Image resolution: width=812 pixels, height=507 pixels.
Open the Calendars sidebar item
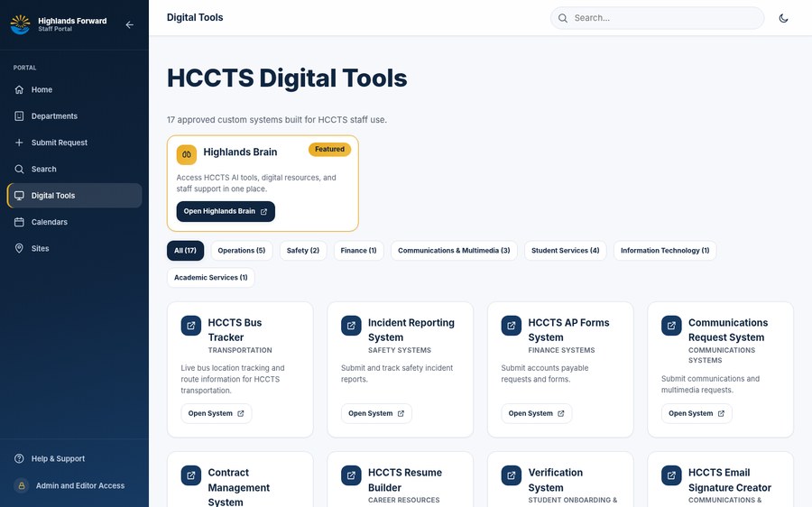click(75, 222)
